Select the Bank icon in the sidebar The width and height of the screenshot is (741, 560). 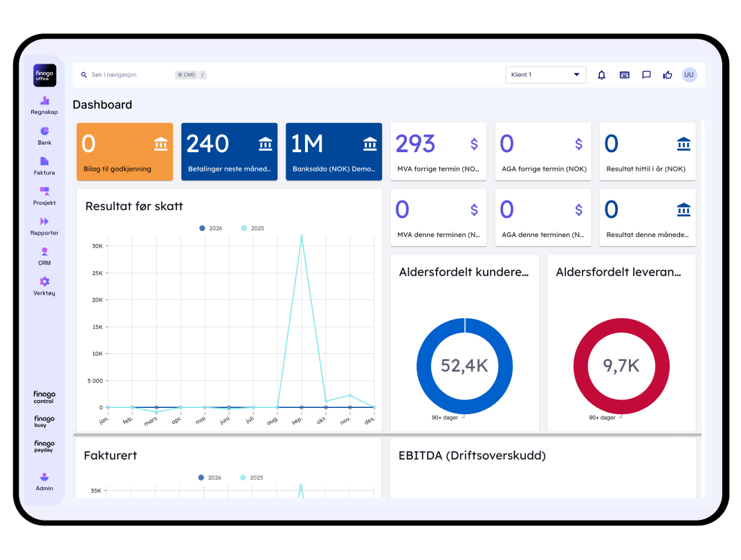coord(44,136)
